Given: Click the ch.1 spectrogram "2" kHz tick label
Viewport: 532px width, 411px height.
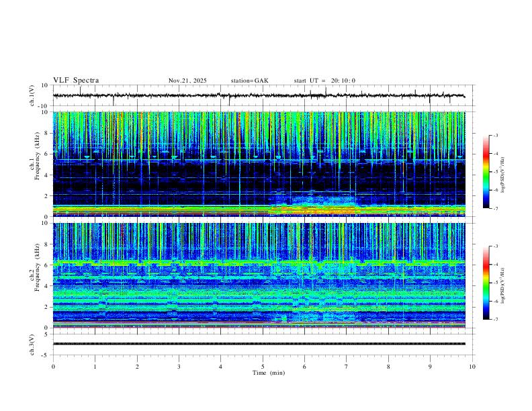Looking at the screenshot, I should click(x=46, y=196).
